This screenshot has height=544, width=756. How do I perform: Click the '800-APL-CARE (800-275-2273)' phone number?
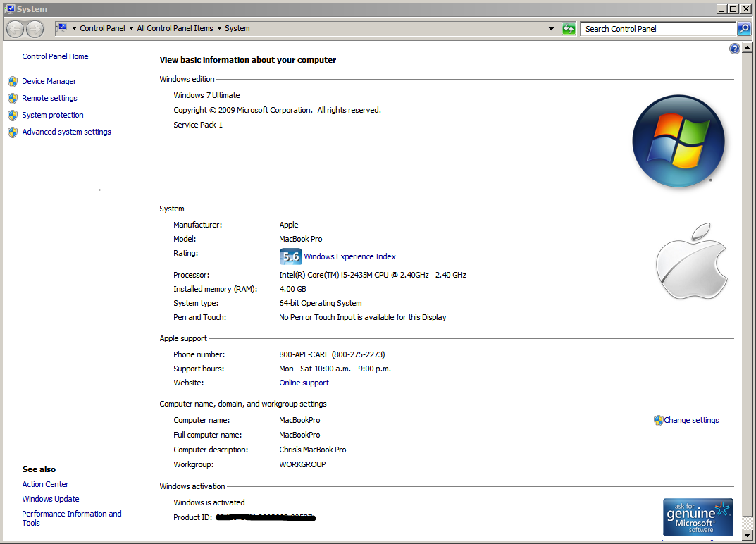[332, 354]
